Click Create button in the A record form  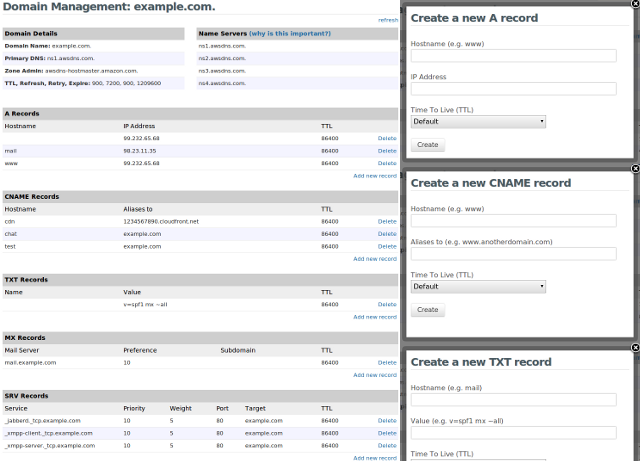pos(427,145)
